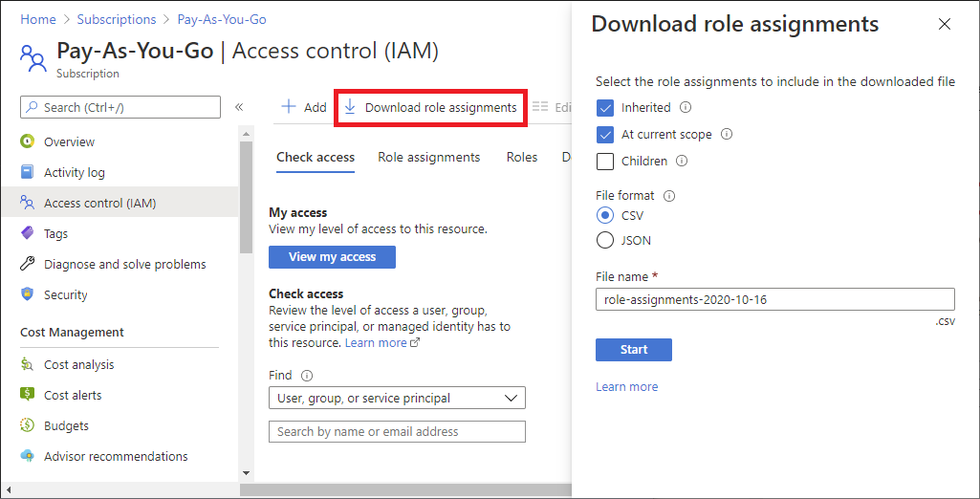980x499 pixels.
Task: Open the Budgets icon
Action: pos(27,425)
